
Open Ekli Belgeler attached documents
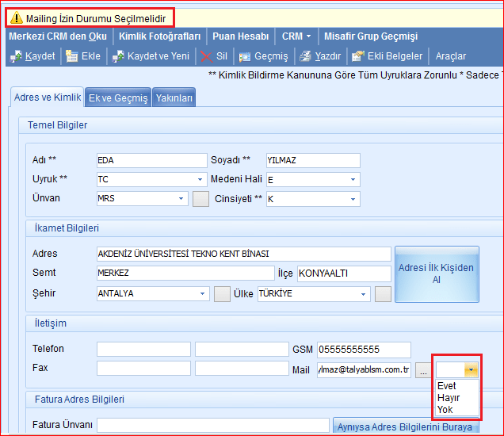coord(358,56)
